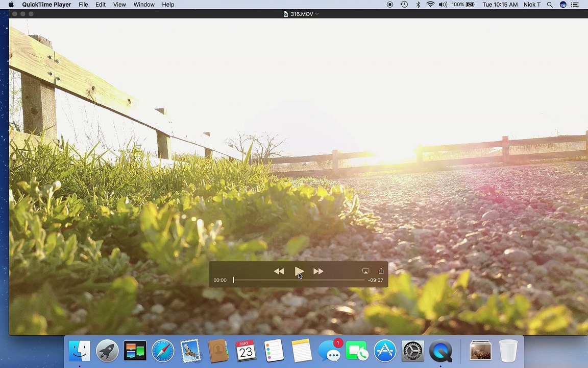588x368 pixels.
Task: Launch Safari from the Dock
Action: pos(163,351)
